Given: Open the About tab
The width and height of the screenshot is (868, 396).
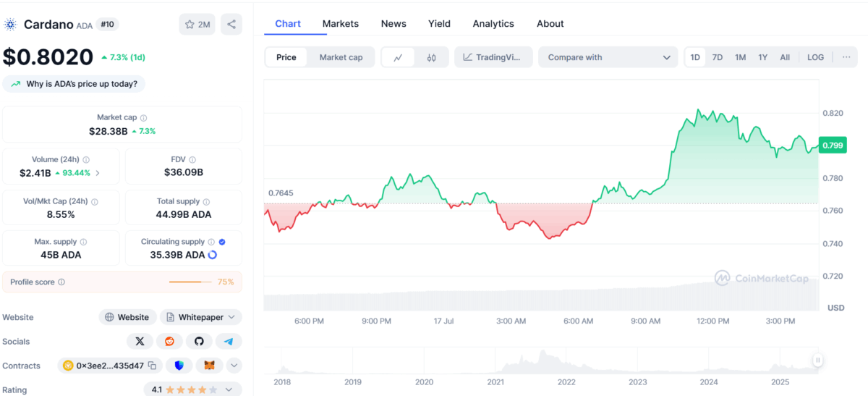Looking at the screenshot, I should [550, 24].
